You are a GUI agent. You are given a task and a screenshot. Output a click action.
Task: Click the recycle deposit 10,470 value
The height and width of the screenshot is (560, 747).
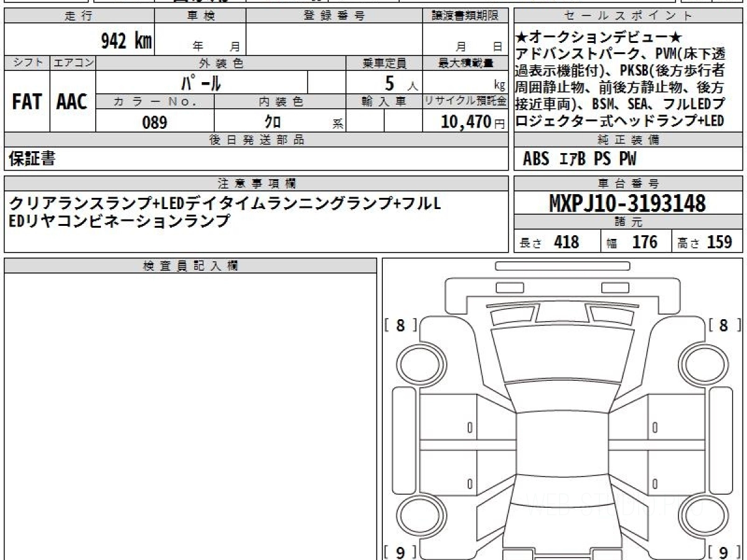[464, 122]
